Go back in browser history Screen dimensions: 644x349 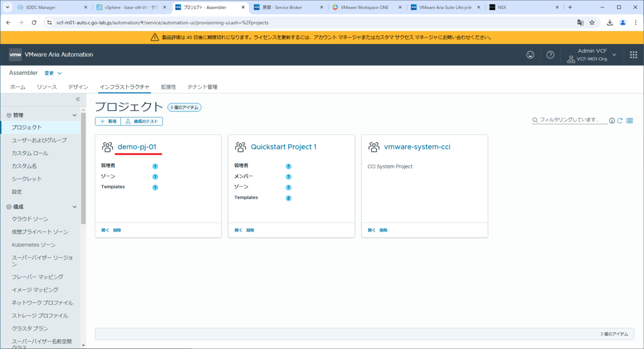[9, 23]
